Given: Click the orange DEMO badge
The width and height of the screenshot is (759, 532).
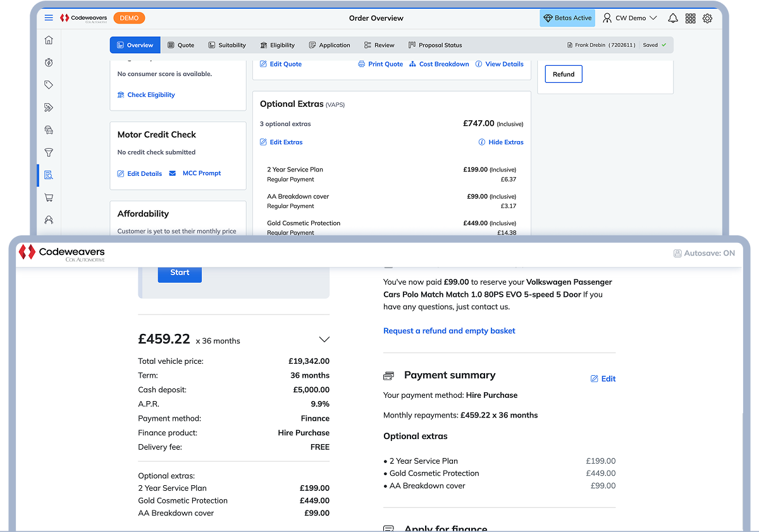Looking at the screenshot, I should point(129,18).
